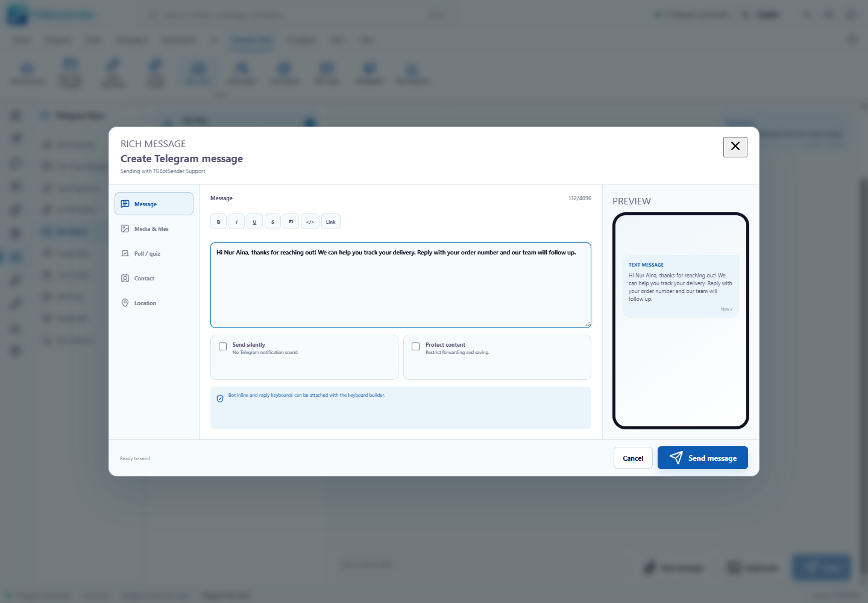Image resolution: width=868 pixels, height=603 pixels.
Task: Select the Poll / quiz tab
Action: click(154, 253)
